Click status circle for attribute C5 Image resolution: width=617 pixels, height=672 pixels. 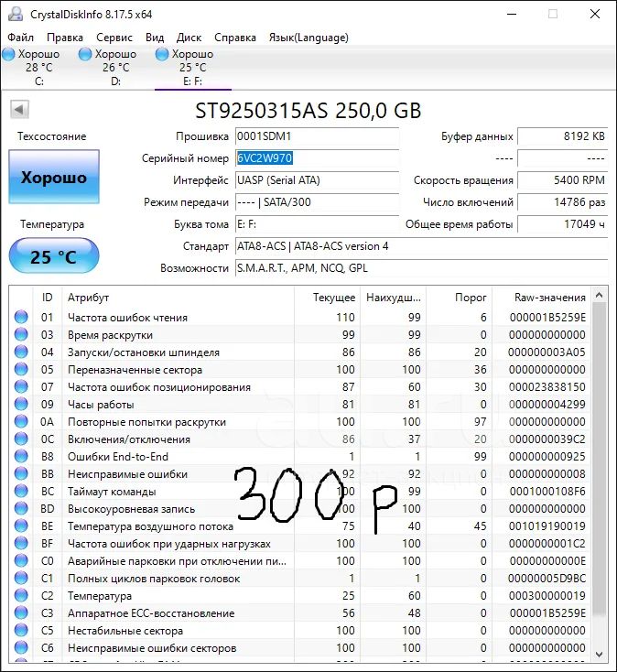tap(21, 631)
